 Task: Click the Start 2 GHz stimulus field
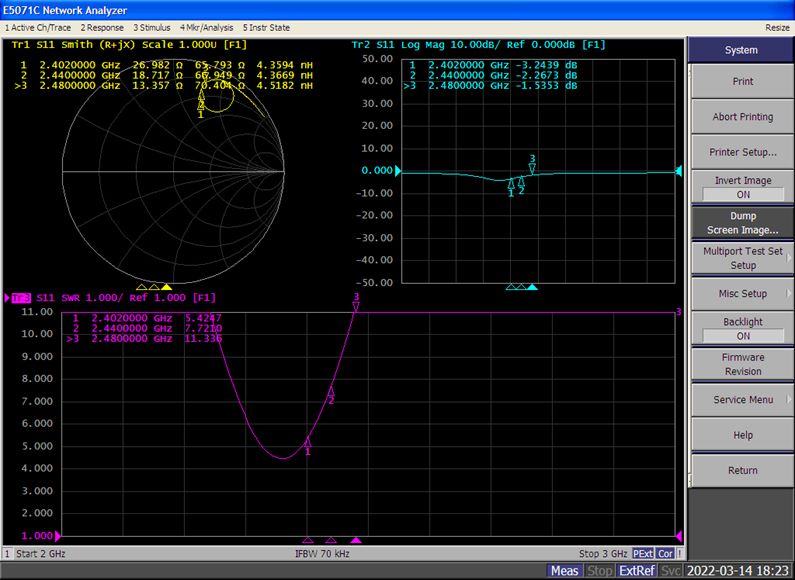tap(41, 554)
